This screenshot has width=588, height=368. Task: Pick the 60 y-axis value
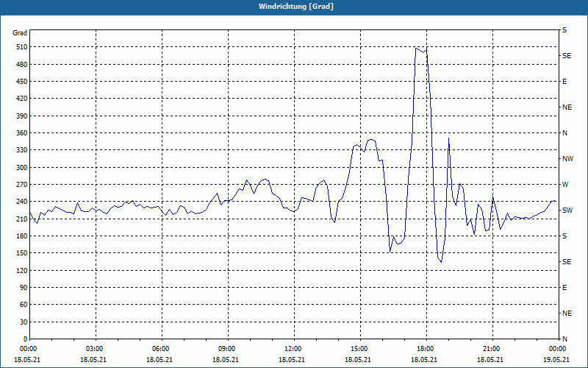point(24,305)
